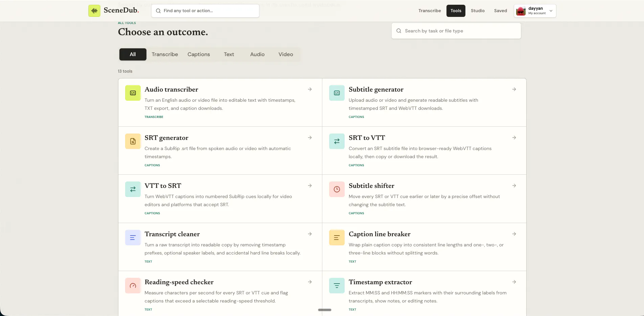644x316 pixels.
Task: Click the Transcript cleaner lines icon
Action: (133, 238)
